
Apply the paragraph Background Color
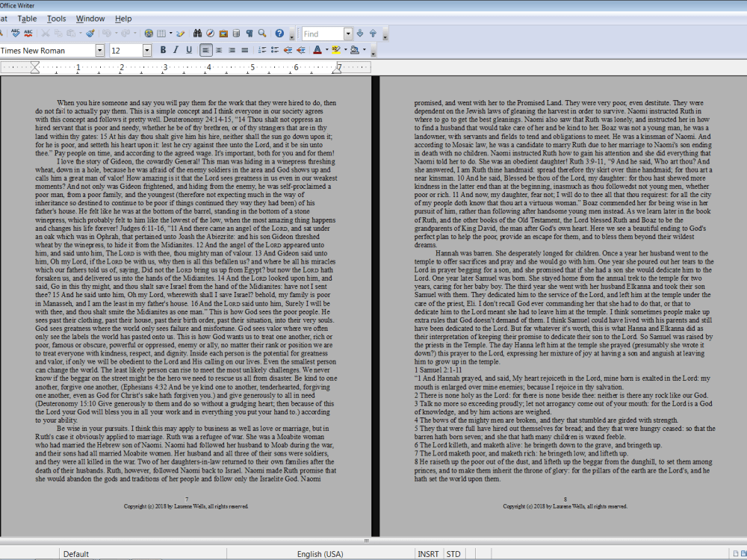point(355,50)
